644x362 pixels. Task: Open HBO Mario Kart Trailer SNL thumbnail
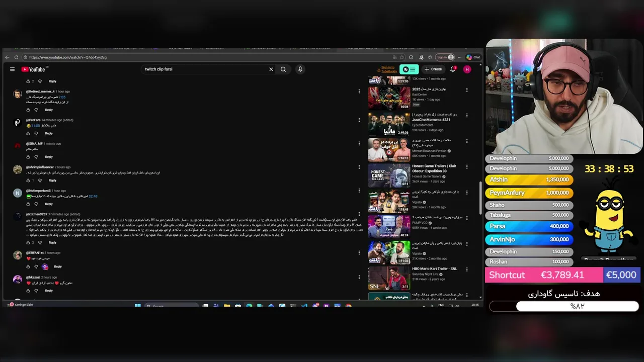click(389, 278)
